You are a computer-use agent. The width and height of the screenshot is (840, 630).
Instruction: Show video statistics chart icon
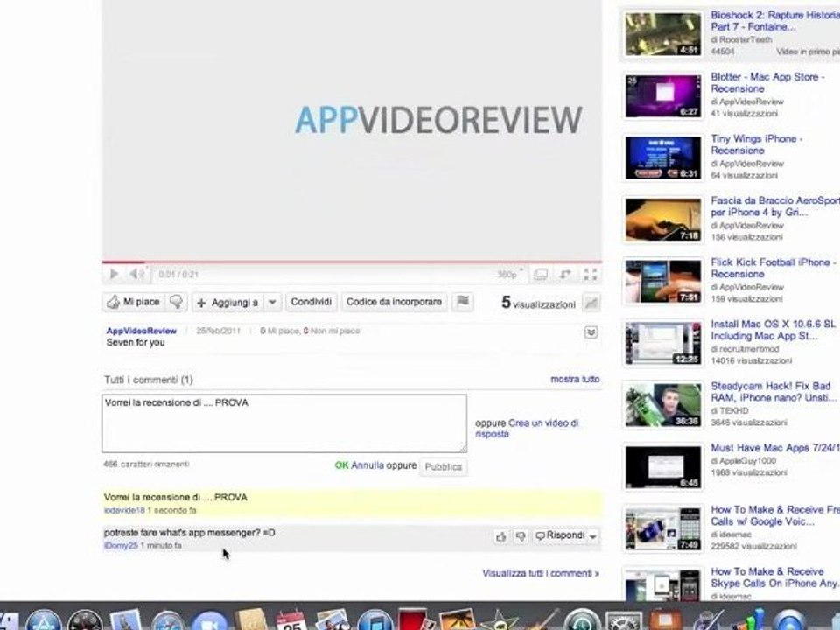(591, 304)
